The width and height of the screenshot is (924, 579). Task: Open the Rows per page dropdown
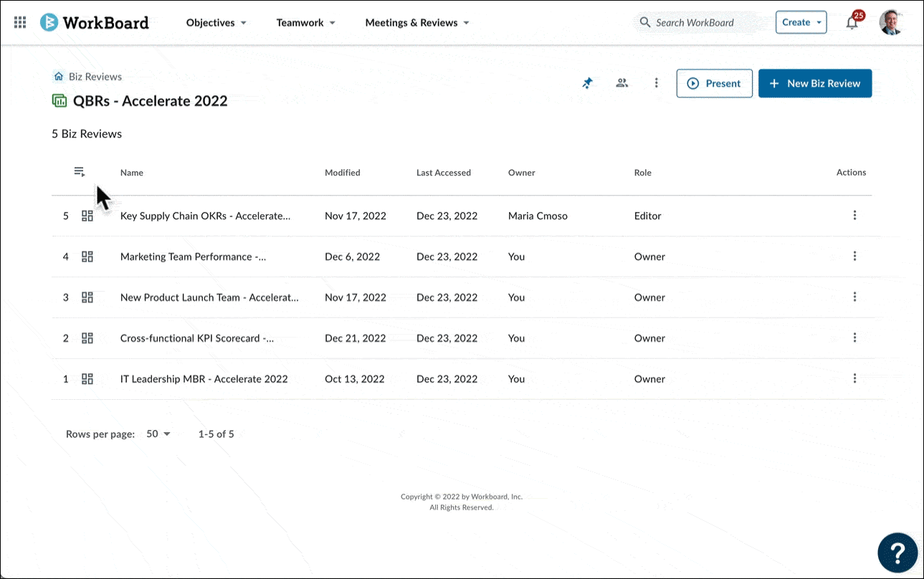pyautogui.click(x=158, y=434)
